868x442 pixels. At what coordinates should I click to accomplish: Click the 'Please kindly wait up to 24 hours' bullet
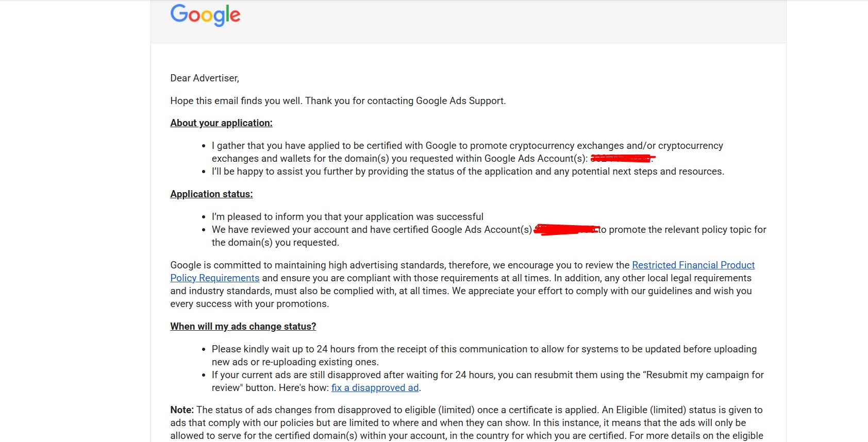click(x=484, y=355)
